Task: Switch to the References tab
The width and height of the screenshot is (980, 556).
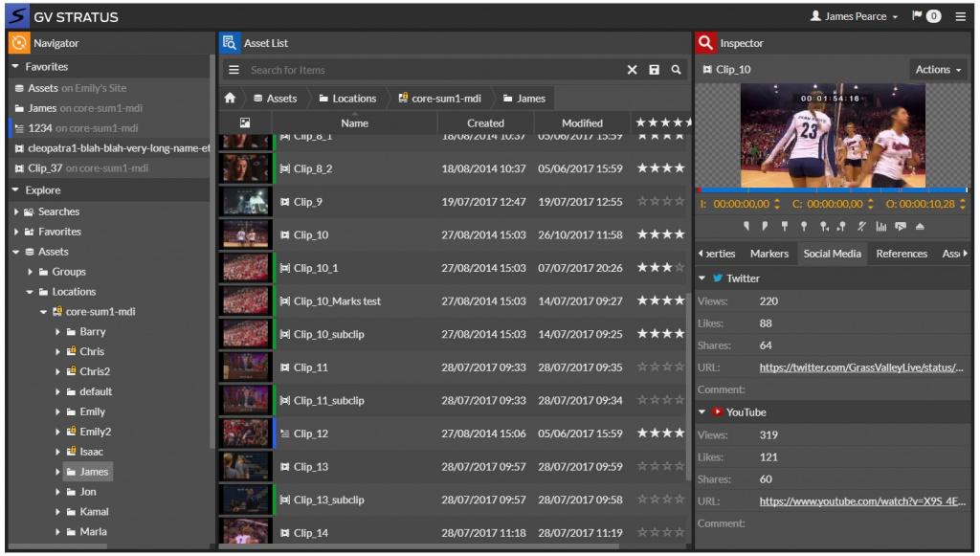Action: coord(902,254)
